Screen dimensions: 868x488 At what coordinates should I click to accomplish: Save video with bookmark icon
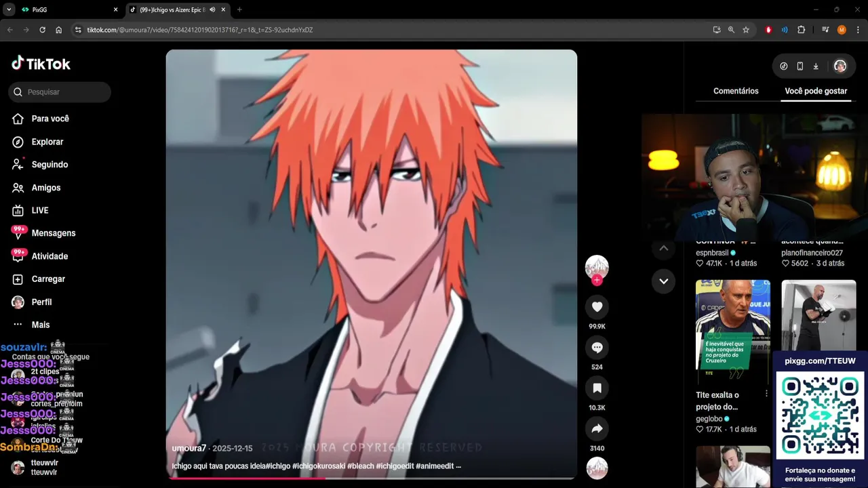[x=597, y=388]
